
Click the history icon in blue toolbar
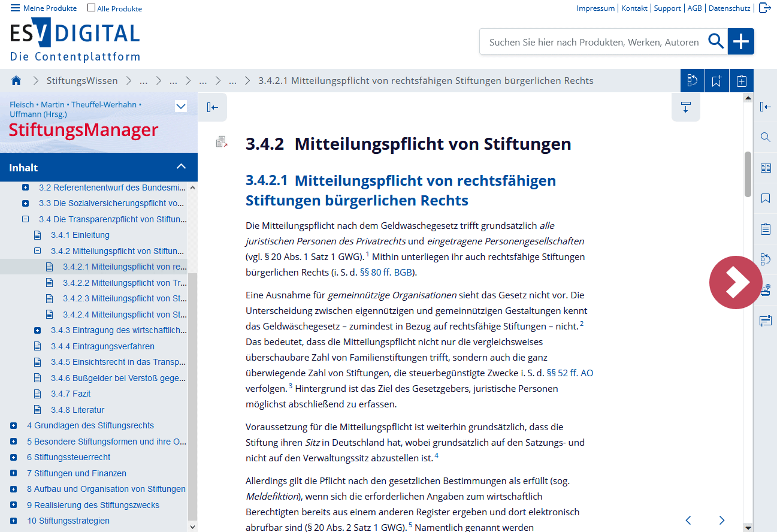(x=693, y=81)
